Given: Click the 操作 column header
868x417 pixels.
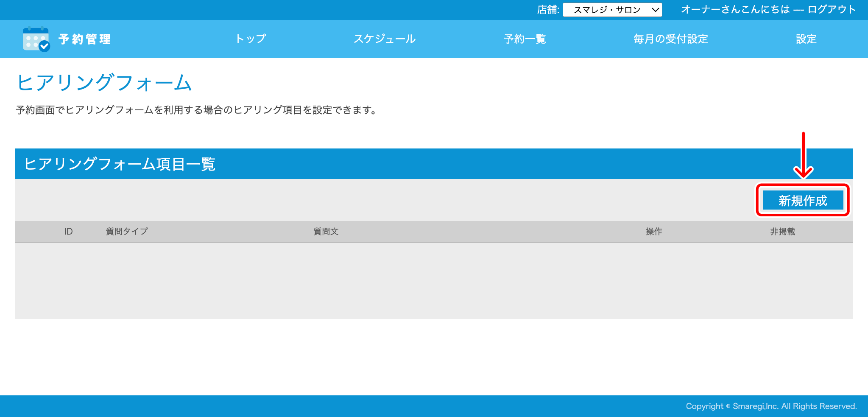Looking at the screenshot, I should pyautogui.click(x=653, y=232).
